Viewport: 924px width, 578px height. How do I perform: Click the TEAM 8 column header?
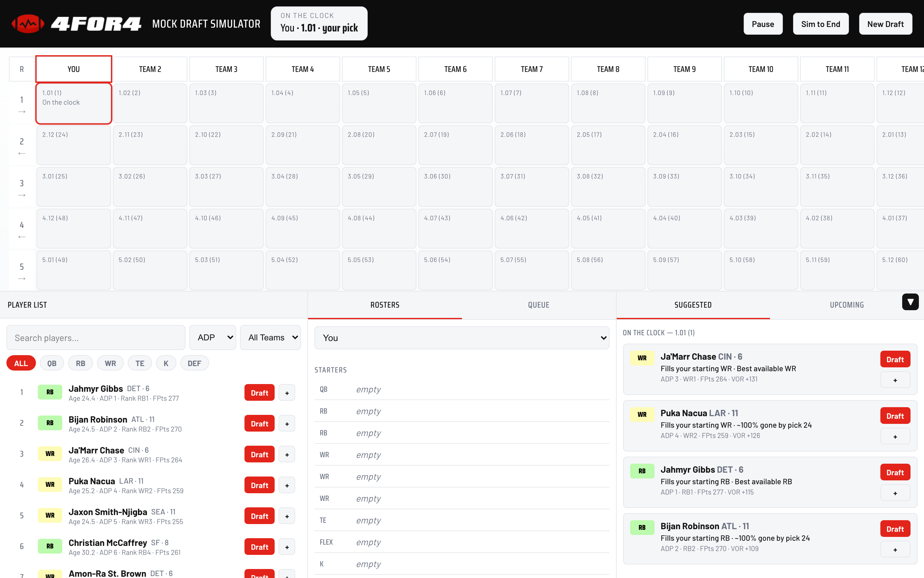[608, 69]
